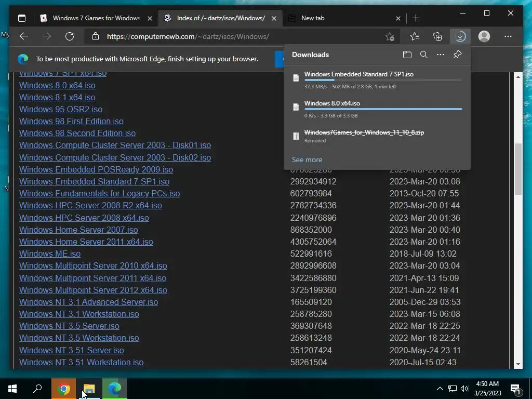Open Windows NT 3.51 Server.iso link

[72, 350]
